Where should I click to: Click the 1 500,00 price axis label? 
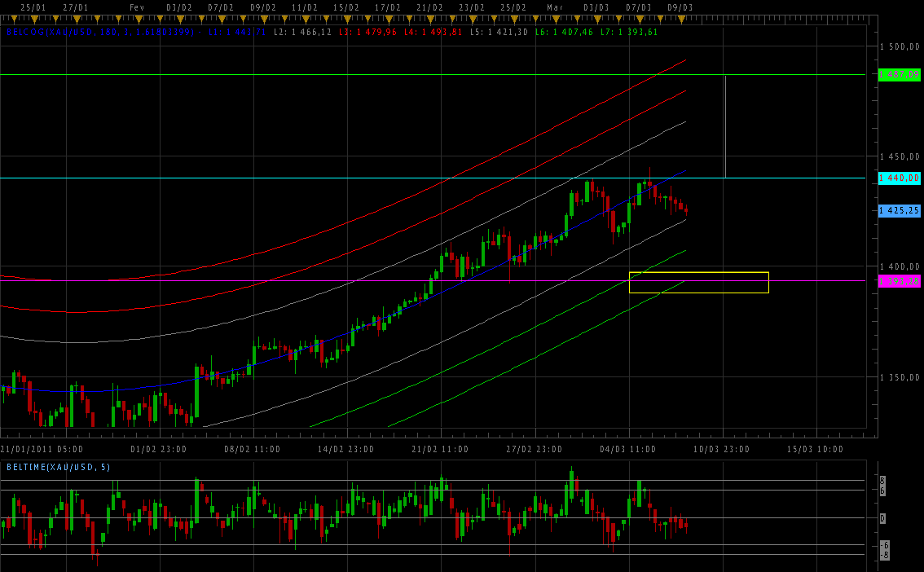900,46
